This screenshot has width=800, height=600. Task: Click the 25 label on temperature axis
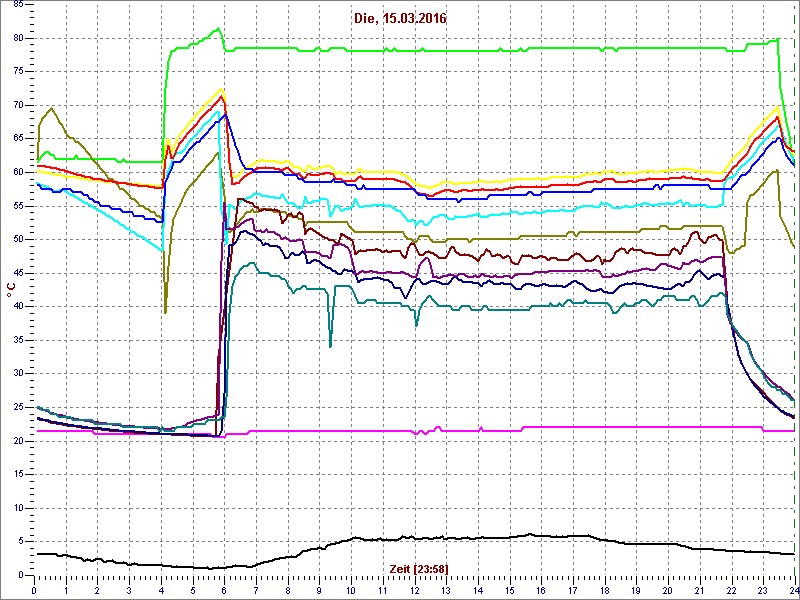tap(17, 408)
